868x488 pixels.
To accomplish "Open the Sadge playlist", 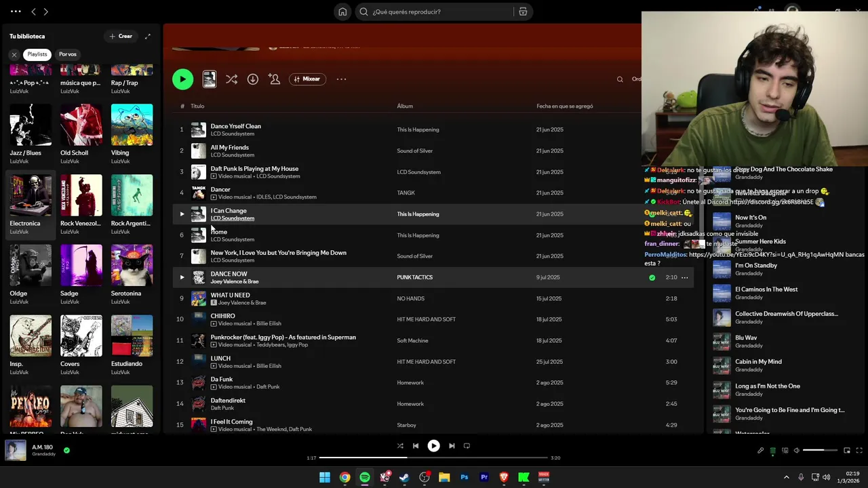I will click(x=81, y=275).
